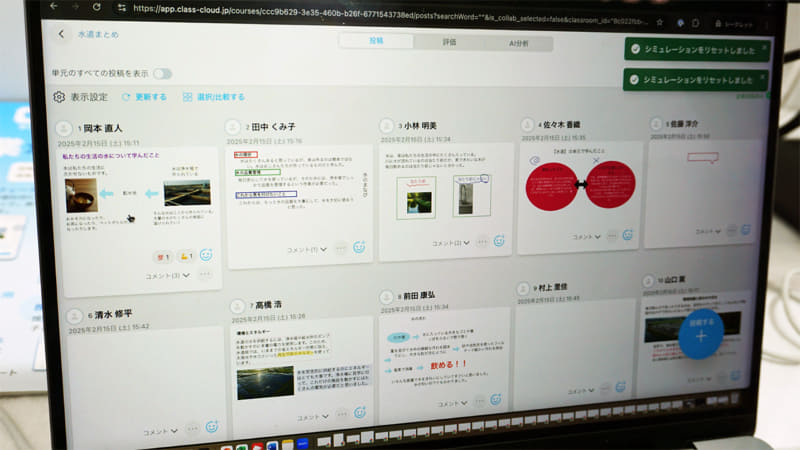
Task: Switch to the 投稿 tab
Action: tap(376, 41)
